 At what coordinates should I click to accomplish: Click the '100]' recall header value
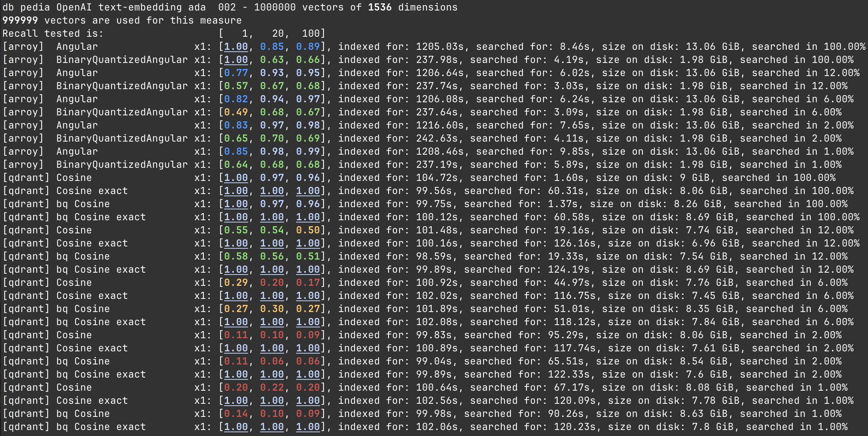(314, 33)
